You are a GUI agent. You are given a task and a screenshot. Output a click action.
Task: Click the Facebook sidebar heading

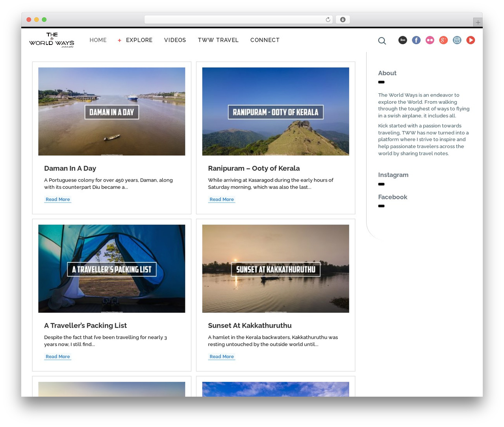pyautogui.click(x=393, y=197)
